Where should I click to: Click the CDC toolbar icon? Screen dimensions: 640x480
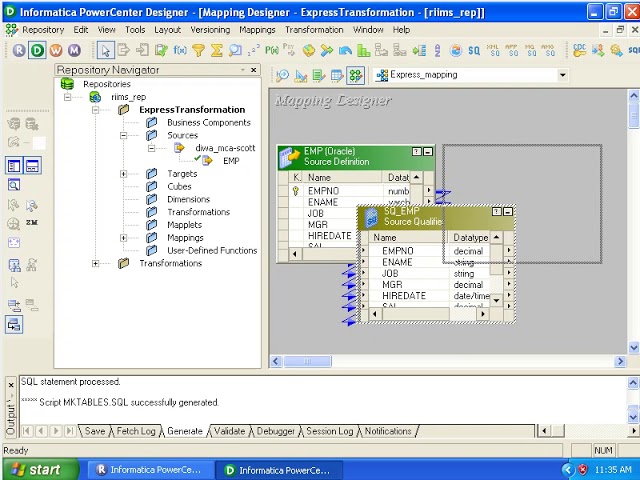579,50
